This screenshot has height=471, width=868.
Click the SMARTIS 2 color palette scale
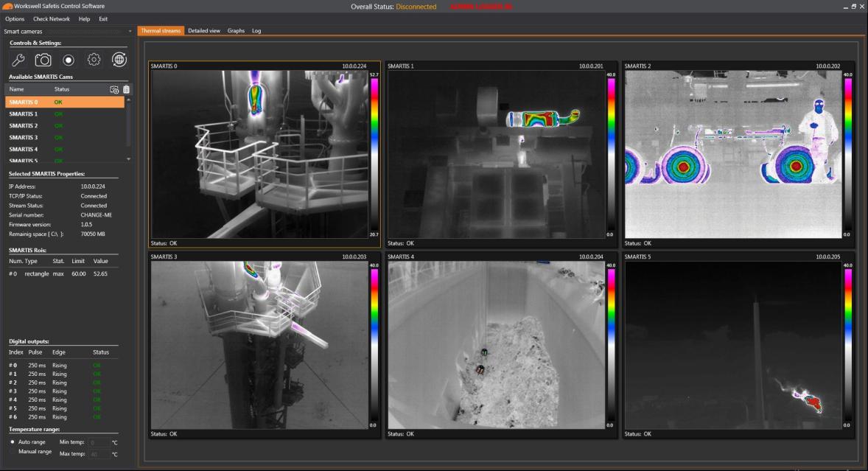tap(848, 154)
